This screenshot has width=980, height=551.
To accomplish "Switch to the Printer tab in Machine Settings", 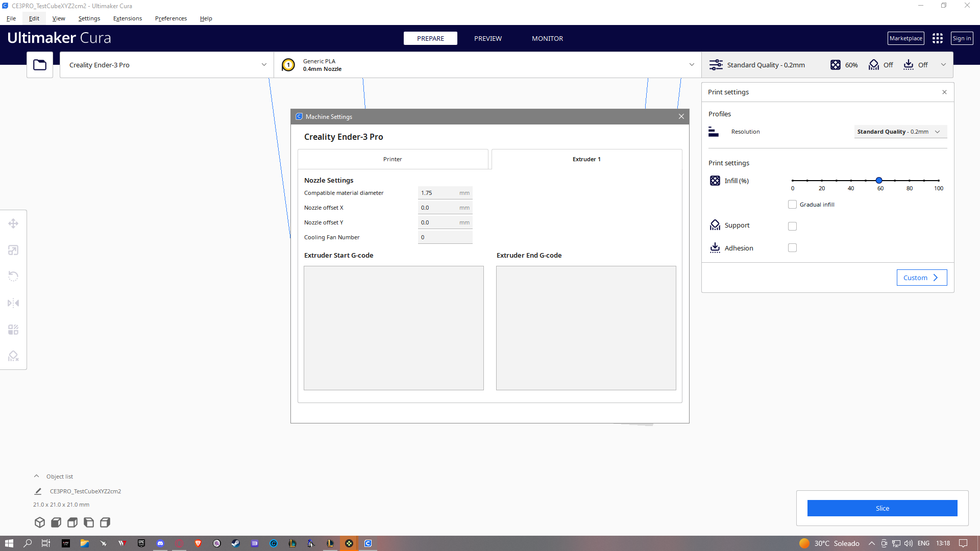I will [x=393, y=159].
